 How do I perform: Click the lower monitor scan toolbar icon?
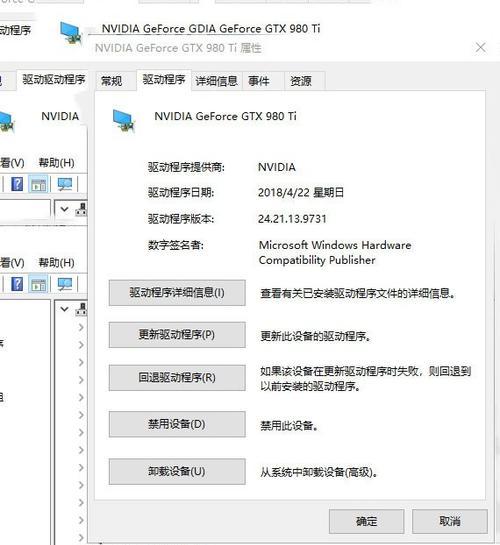pyautogui.click(x=65, y=284)
